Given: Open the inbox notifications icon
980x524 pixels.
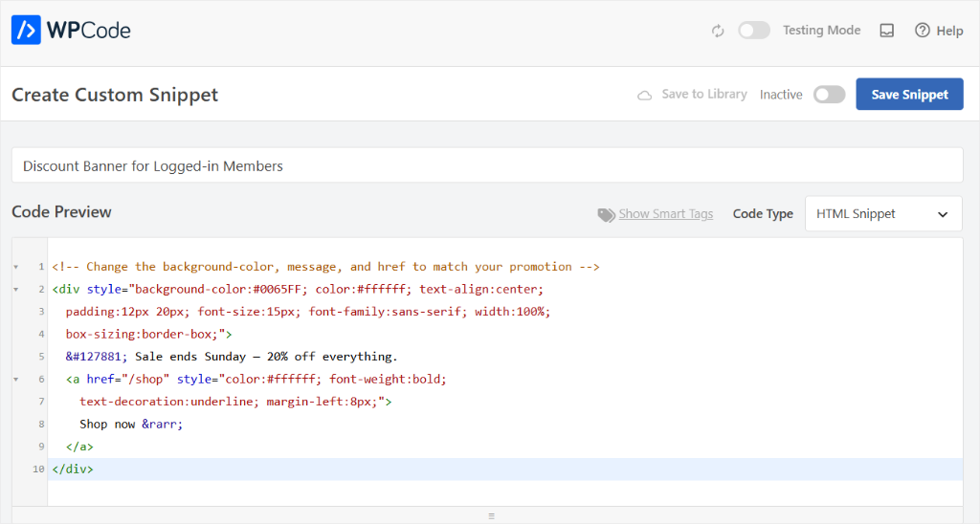Looking at the screenshot, I should [886, 31].
